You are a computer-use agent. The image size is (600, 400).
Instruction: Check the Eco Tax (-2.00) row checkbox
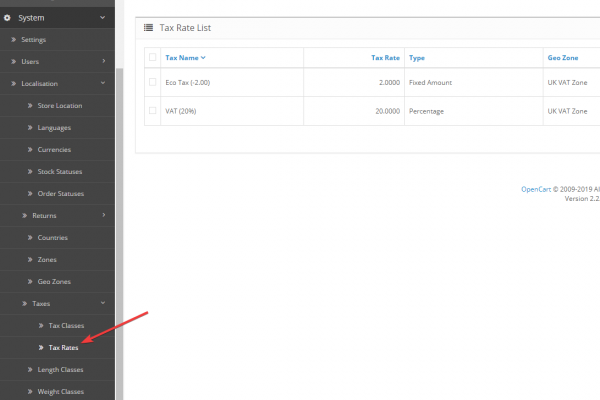tap(152, 82)
